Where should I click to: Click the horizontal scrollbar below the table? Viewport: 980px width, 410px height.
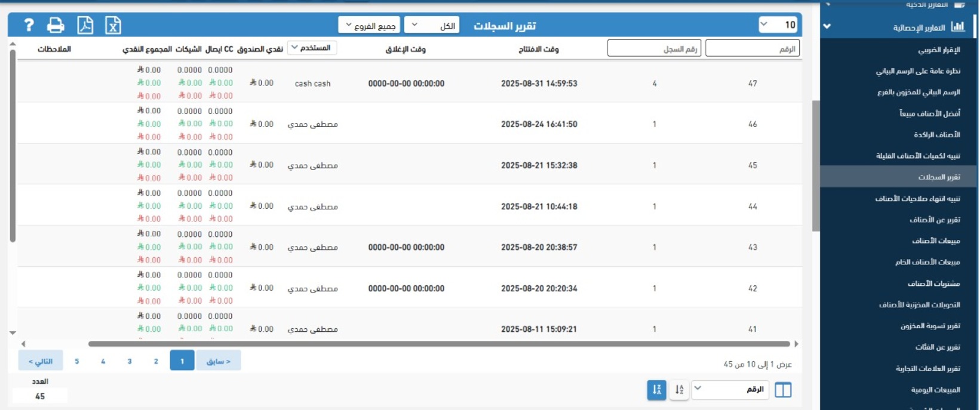pyautogui.click(x=439, y=344)
